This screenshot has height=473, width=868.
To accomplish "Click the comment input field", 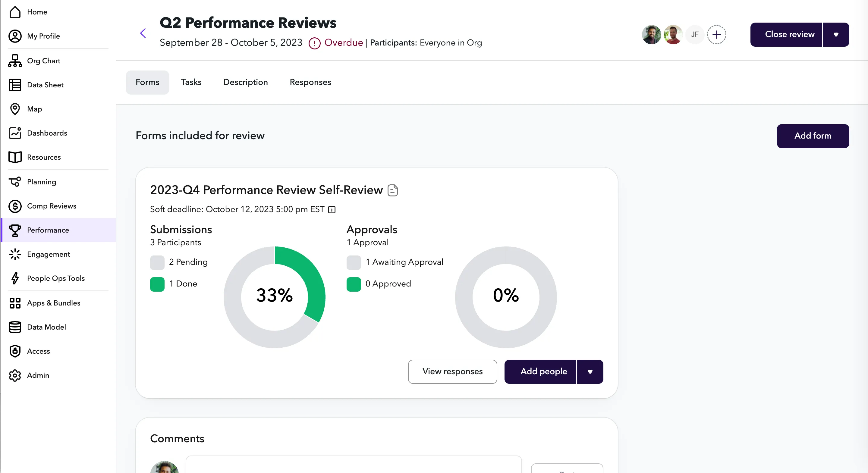I will (x=354, y=465).
